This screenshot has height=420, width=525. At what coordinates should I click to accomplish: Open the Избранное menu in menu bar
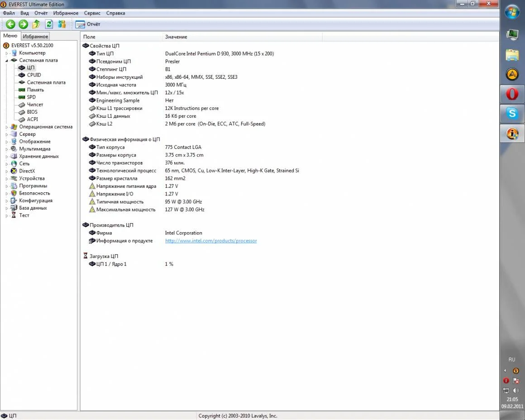(x=66, y=13)
